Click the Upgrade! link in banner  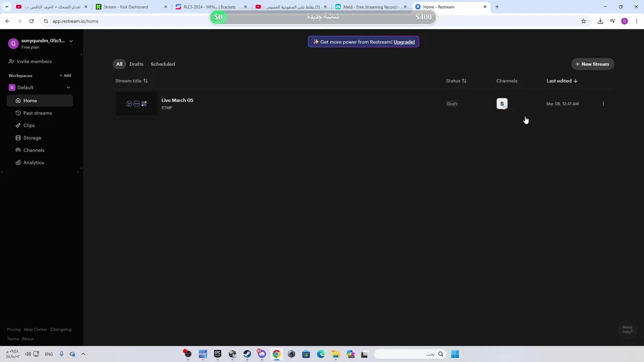click(404, 42)
